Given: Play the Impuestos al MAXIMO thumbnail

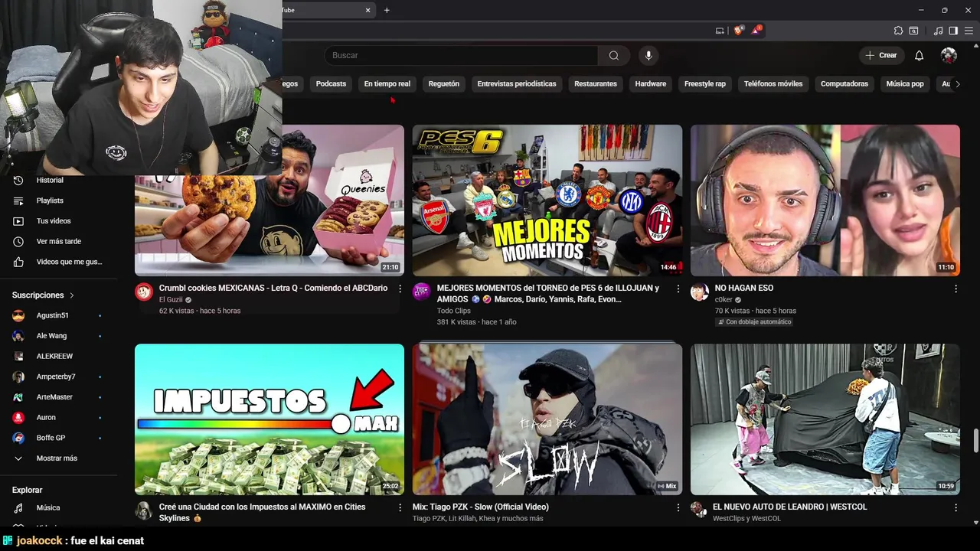Looking at the screenshot, I should tap(269, 419).
